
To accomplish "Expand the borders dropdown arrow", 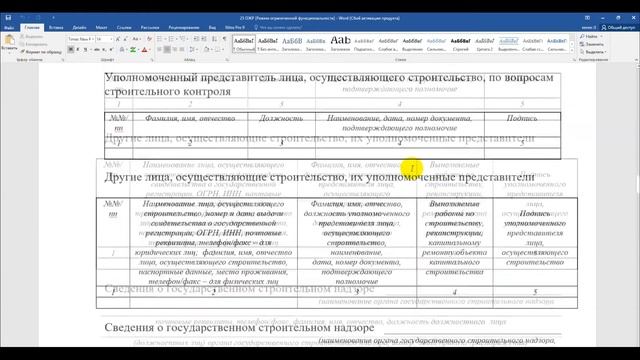I will (x=223, y=49).
